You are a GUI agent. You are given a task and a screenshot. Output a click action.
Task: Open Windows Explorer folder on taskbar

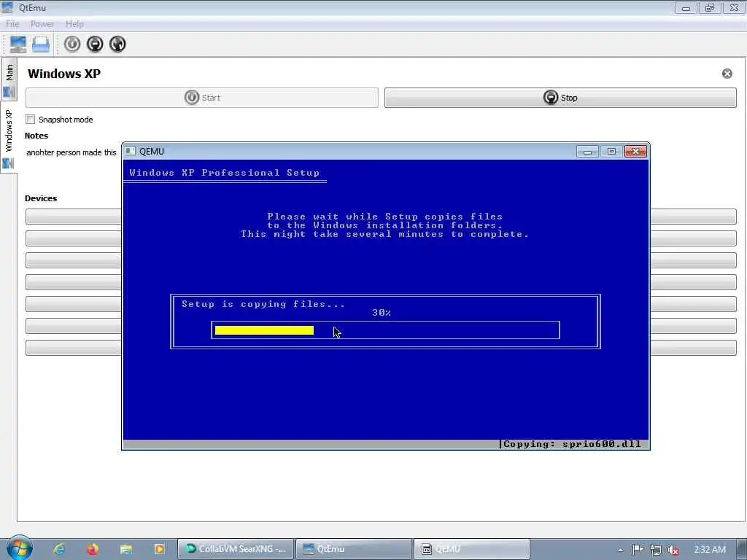point(125,549)
